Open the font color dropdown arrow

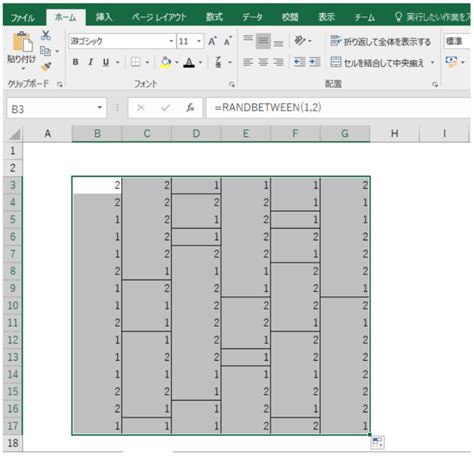pos(200,62)
